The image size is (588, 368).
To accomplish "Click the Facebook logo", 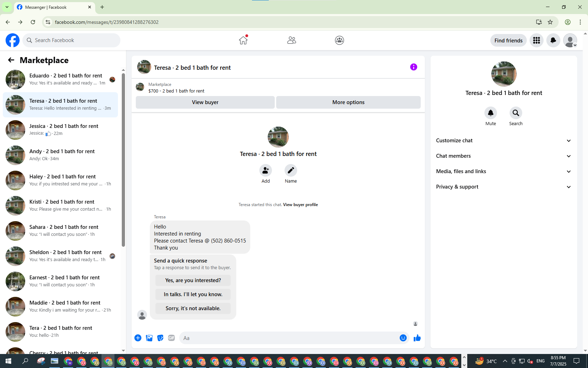I will pyautogui.click(x=13, y=40).
